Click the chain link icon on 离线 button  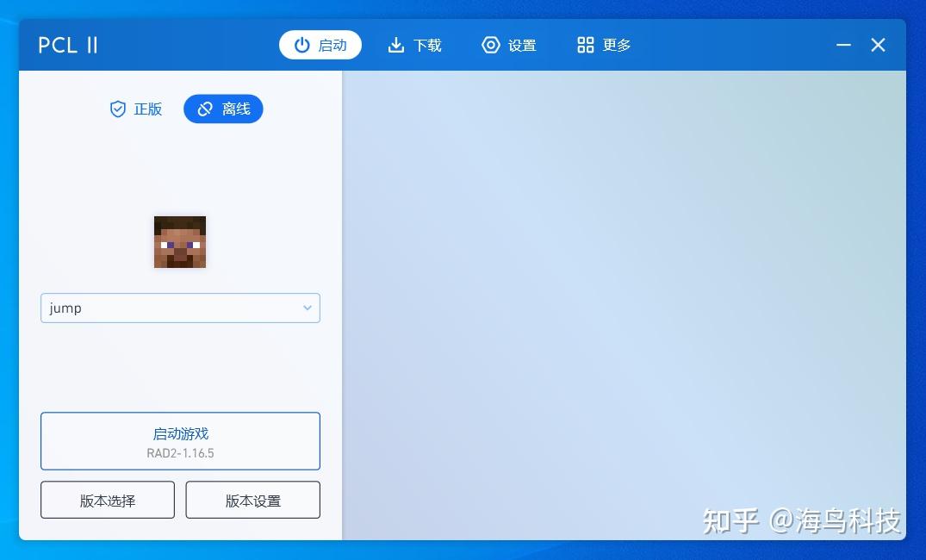pos(204,109)
